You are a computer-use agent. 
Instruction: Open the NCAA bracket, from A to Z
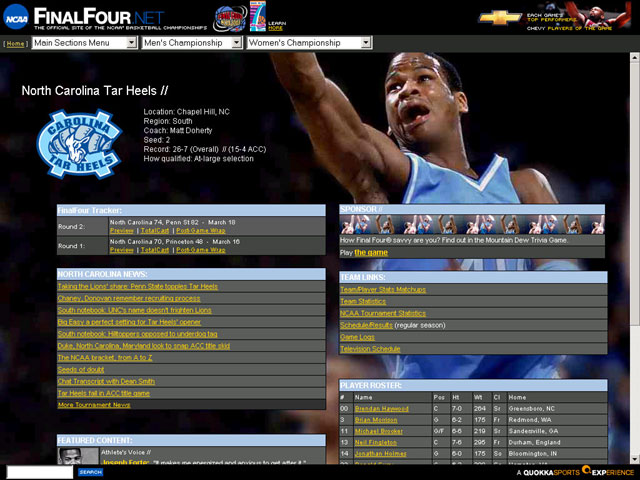[x=105, y=357]
